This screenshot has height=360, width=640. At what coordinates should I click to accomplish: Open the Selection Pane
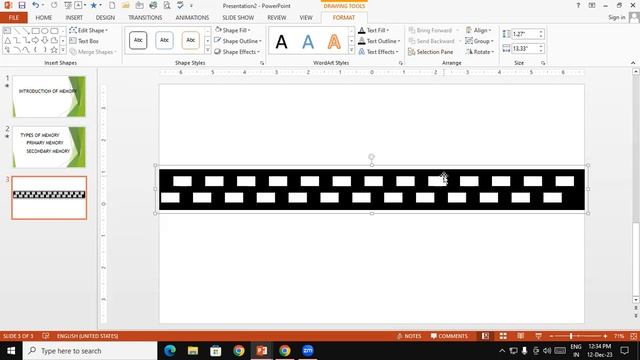[431, 52]
